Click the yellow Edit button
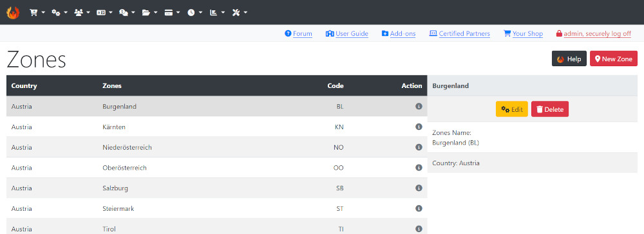 coord(512,109)
